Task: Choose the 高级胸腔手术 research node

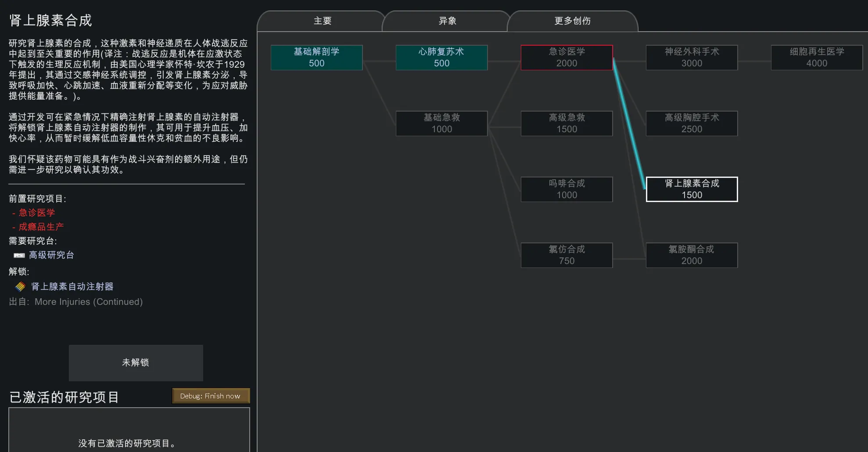Action: point(692,123)
